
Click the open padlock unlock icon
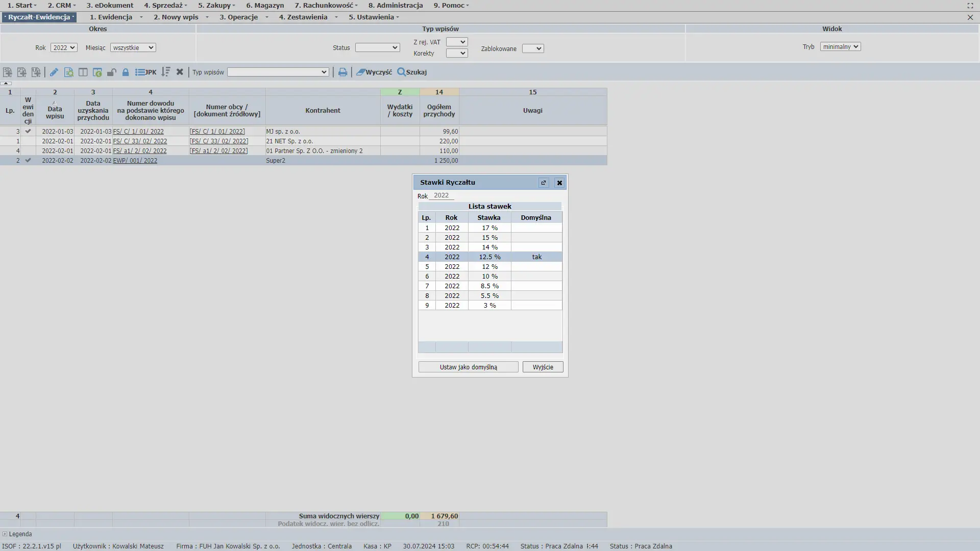point(111,72)
